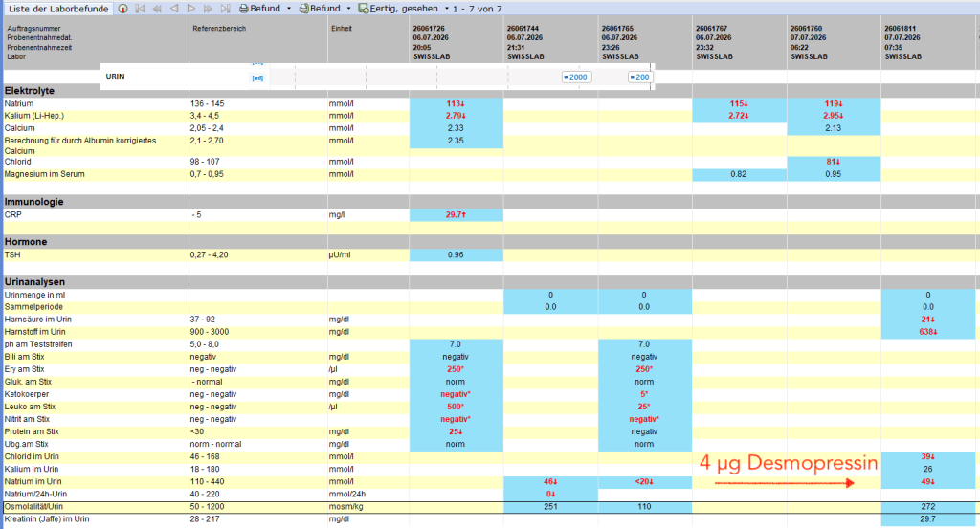Open dropdown arrow beside first Befund
This screenshot has height=529, width=980.
coord(289,9)
